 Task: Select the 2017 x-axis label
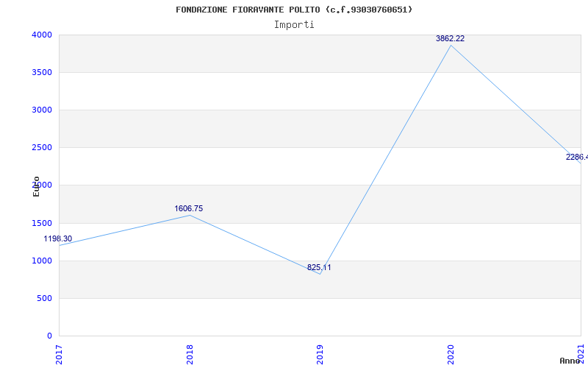click(x=59, y=355)
